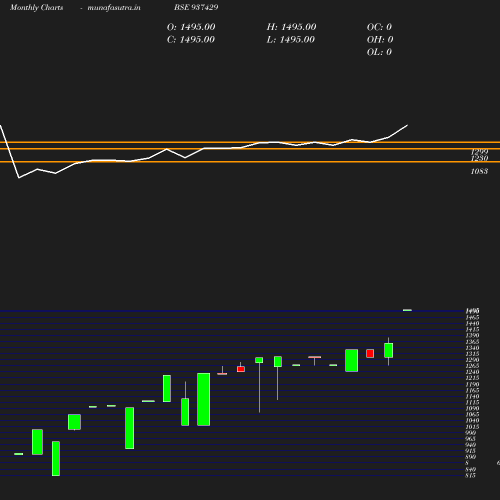Select the leftmost tiny green candle
This screenshot has width=500, height=500.
click(x=19, y=454)
